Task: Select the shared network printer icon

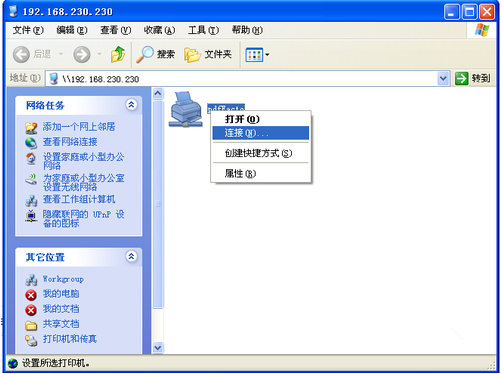Action: coord(186,109)
